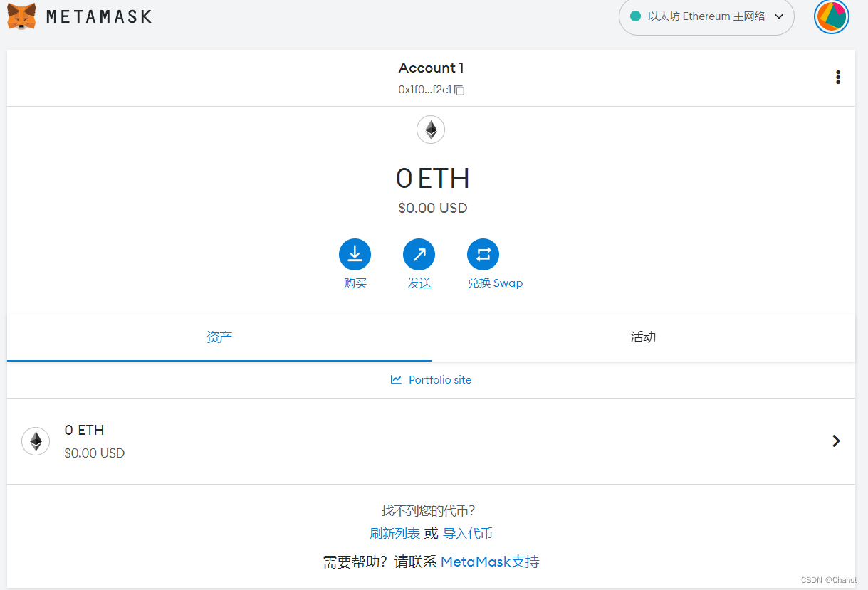
Task: Expand ETH asset details with the chevron
Action: point(837,441)
